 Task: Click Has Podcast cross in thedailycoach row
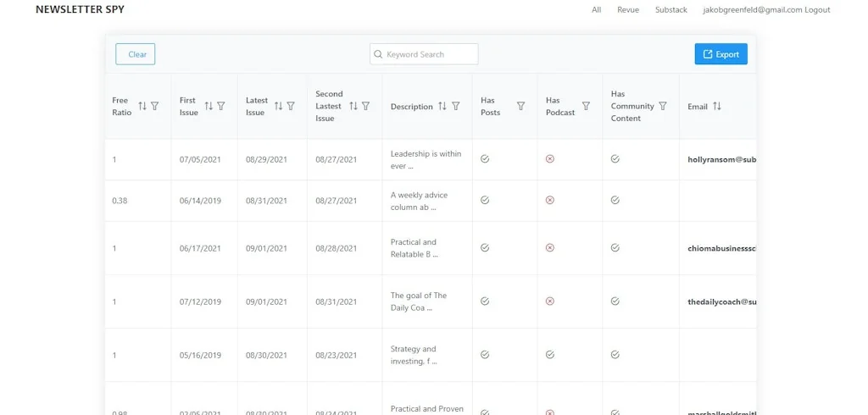point(549,301)
